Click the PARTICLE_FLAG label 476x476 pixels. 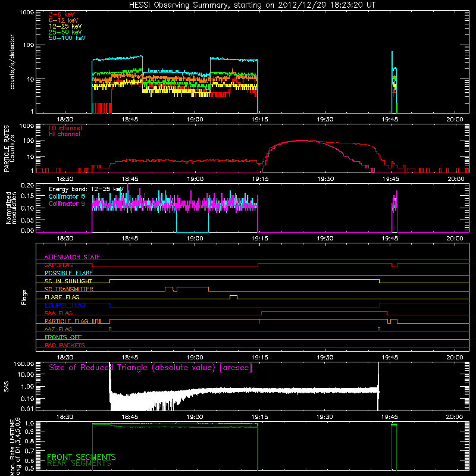point(67,321)
